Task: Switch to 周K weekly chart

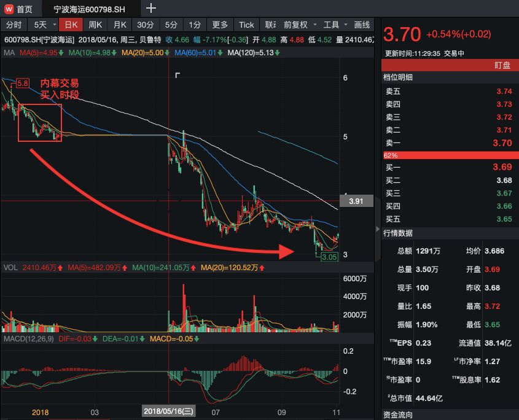Action: pos(95,25)
